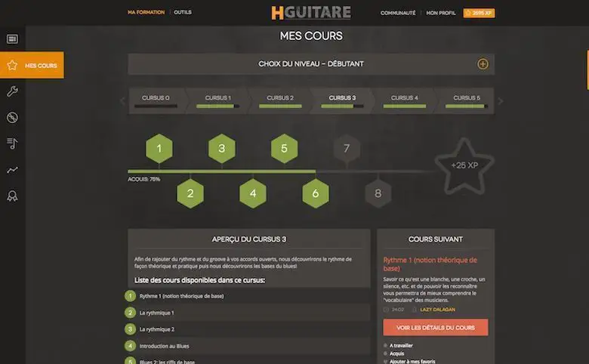Image resolution: width=589 pixels, height=364 pixels.
Task: Click the progress bar under Cursus 3
Action: pos(342,106)
